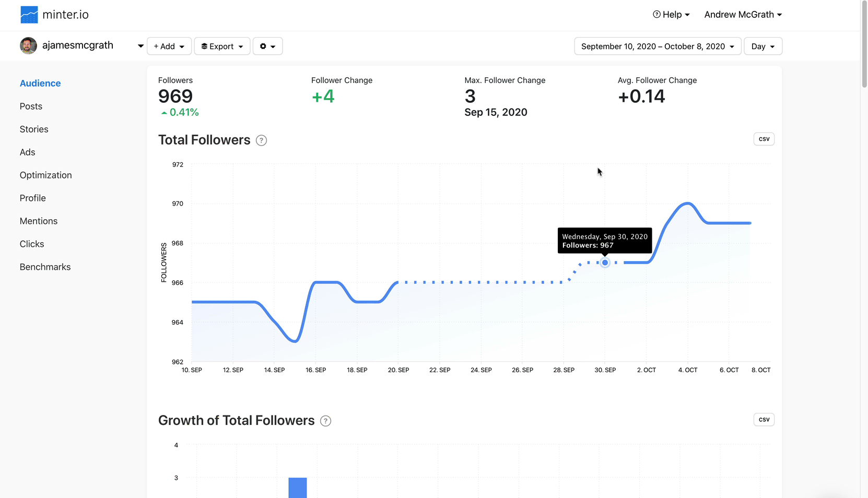Open the + Add dropdown
Image resolution: width=868 pixels, height=498 pixels.
point(169,46)
